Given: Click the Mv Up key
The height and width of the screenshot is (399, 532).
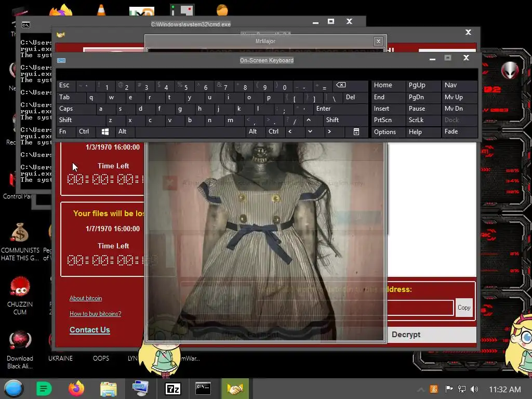Looking at the screenshot, I should (459, 97).
